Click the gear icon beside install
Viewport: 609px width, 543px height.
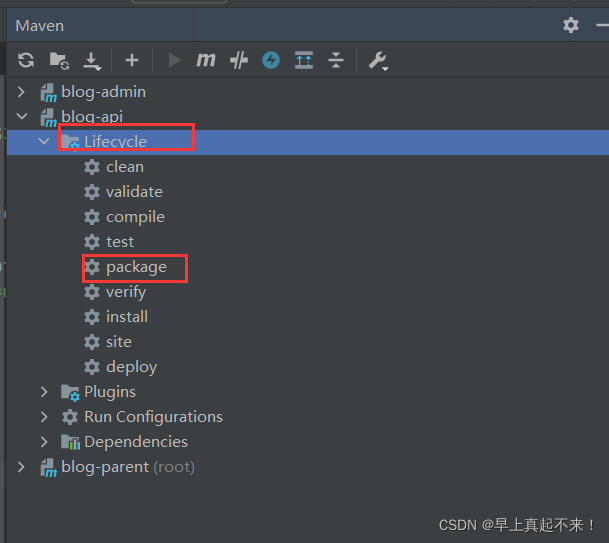92,317
